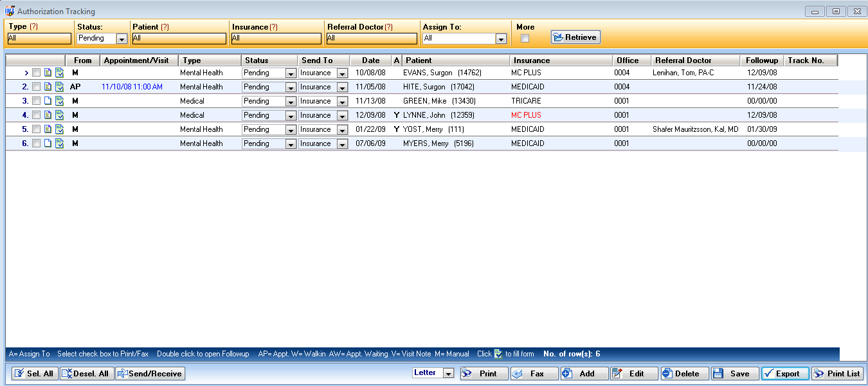Sort by the Appointment/Visit column header

140,60
